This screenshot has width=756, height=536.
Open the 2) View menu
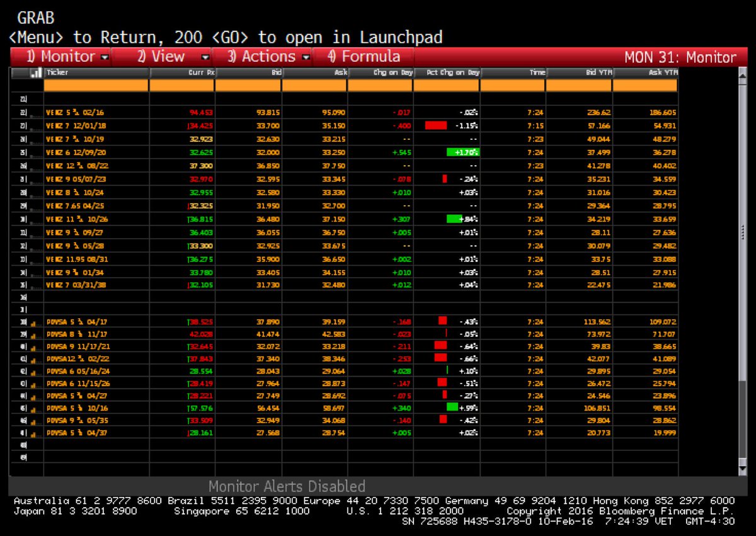(x=162, y=57)
